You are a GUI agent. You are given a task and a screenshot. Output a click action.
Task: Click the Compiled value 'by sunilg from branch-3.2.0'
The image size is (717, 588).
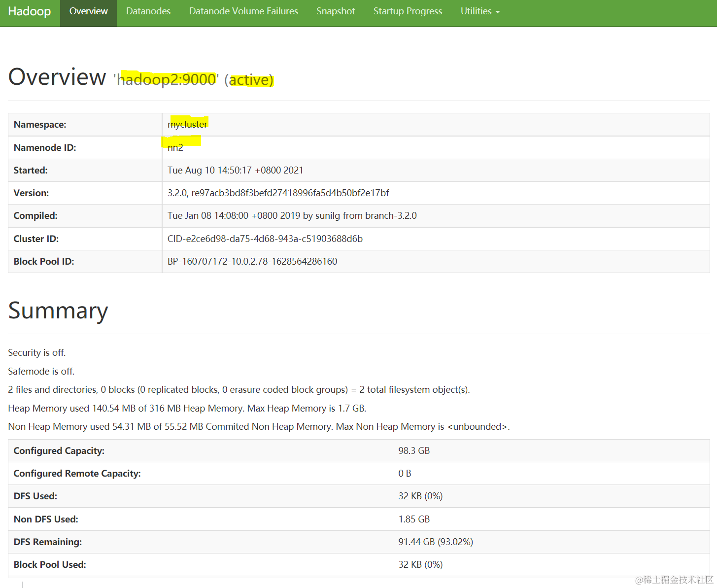coord(360,215)
